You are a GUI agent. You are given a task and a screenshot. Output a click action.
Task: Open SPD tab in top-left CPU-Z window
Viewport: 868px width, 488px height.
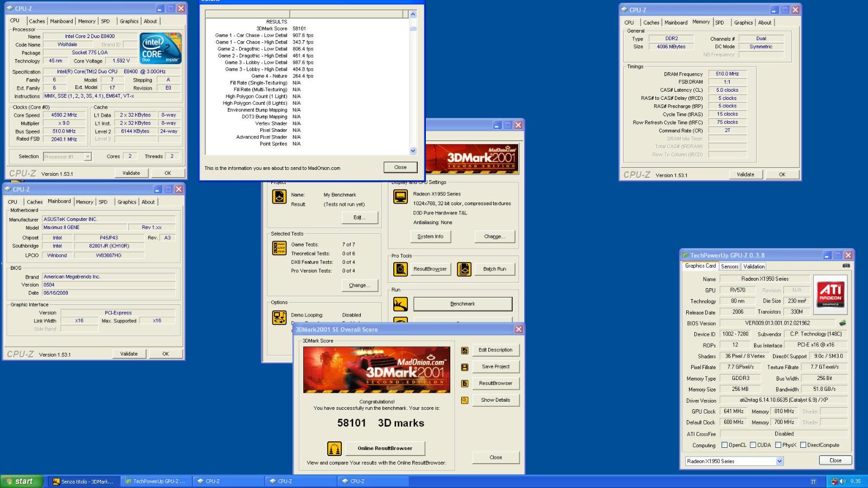[x=105, y=21]
